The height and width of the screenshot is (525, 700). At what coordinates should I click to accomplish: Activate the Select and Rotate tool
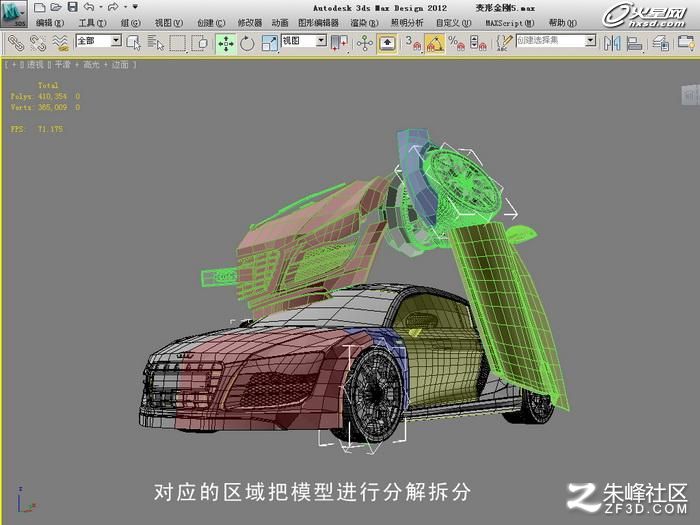(247, 43)
